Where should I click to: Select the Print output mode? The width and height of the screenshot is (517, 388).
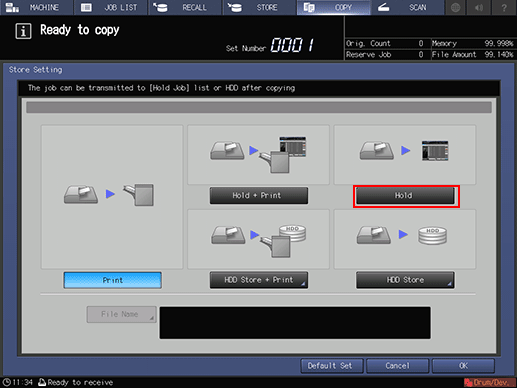point(113,280)
